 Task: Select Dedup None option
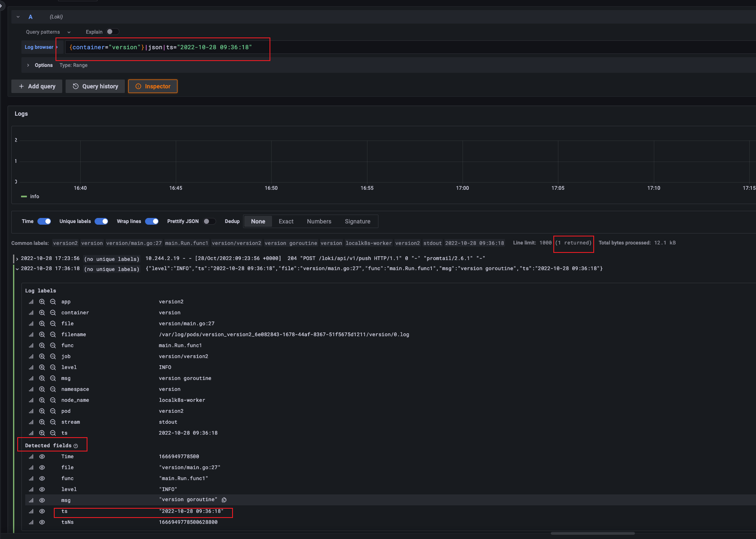pos(258,221)
